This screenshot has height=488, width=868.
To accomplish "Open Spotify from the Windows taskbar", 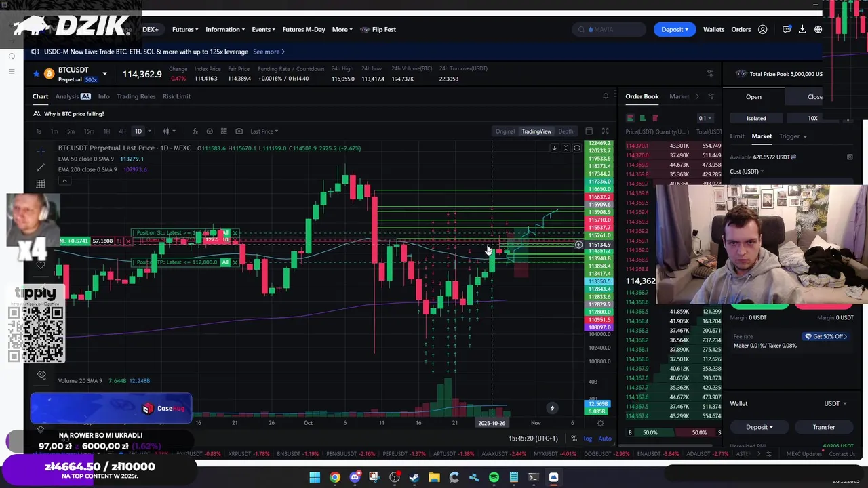I will click(x=494, y=478).
